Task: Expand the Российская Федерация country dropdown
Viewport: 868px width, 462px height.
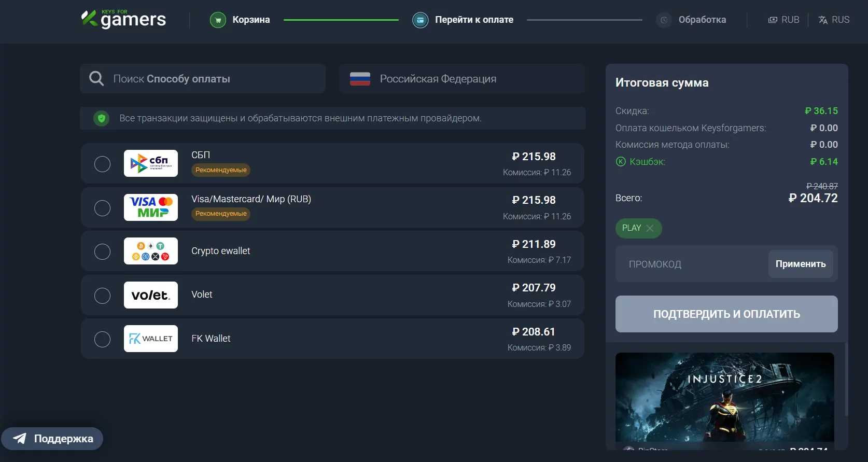Action: (x=461, y=79)
